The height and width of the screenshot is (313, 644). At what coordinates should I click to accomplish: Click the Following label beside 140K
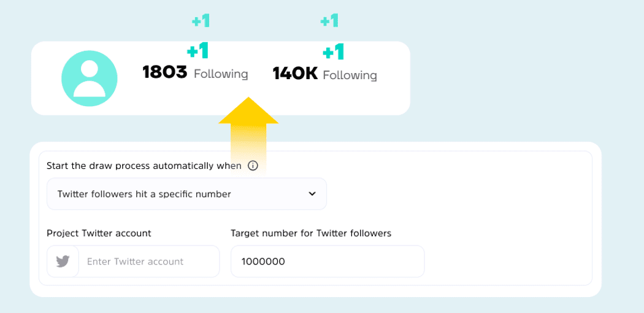350,75
